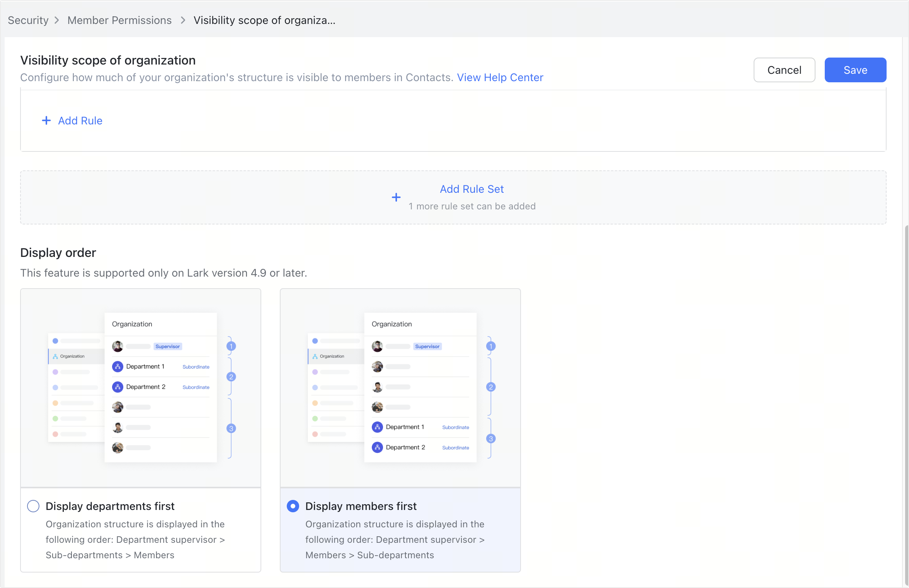Click Cancel to discard changes

pyautogui.click(x=784, y=70)
